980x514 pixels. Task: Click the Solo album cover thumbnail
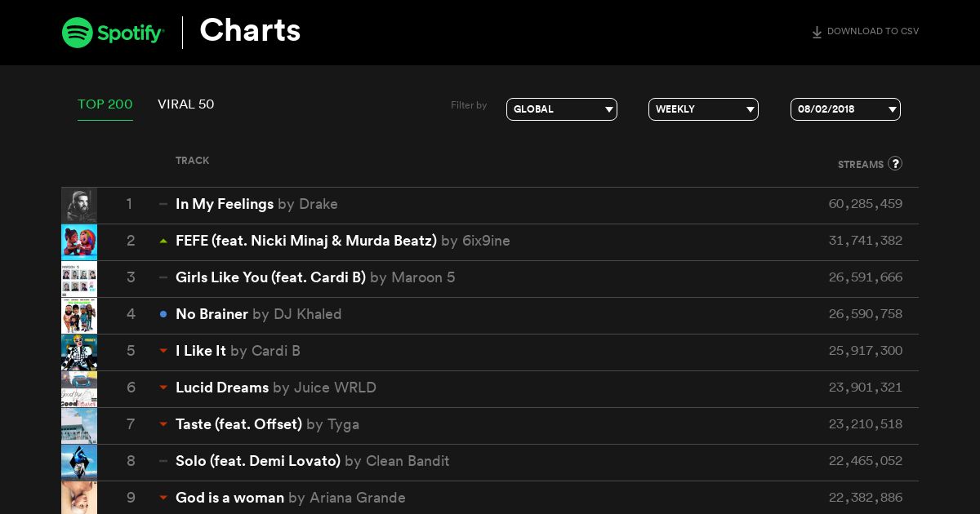(79, 462)
